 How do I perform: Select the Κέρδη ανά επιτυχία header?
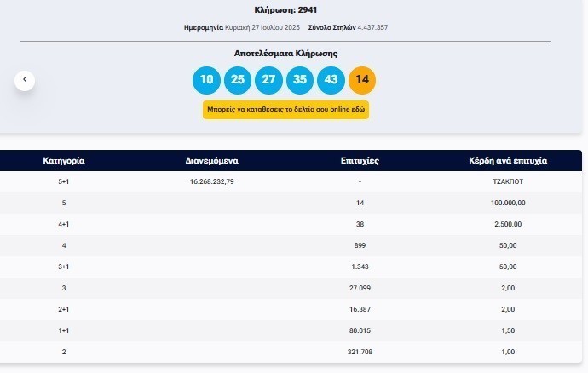click(x=508, y=160)
